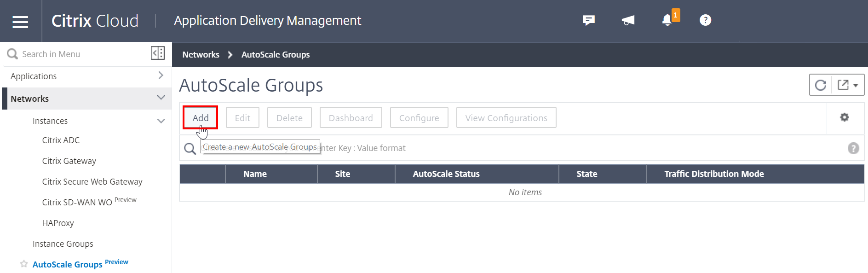868x273 pixels.
Task: Click the search filter help icon
Action: (853, 148)
